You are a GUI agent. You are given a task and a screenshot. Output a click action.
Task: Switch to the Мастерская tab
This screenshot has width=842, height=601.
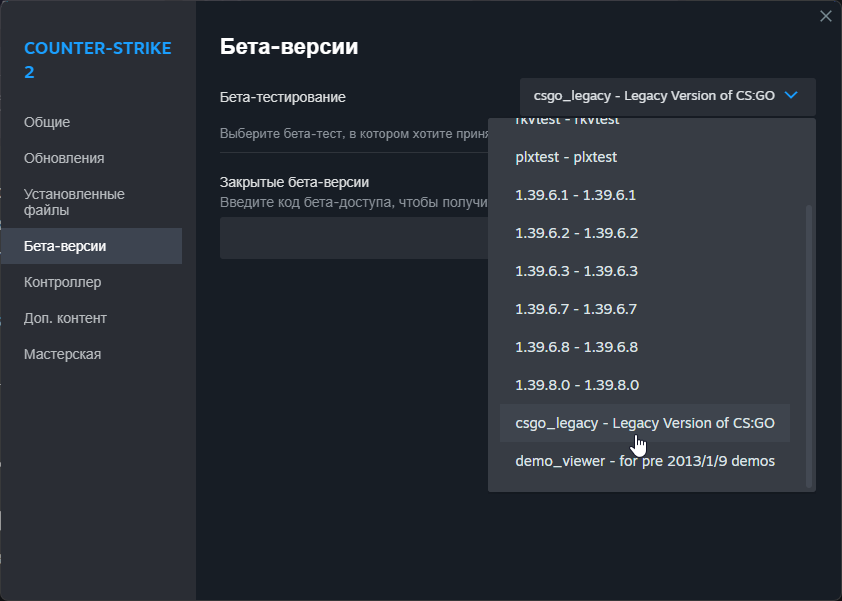(x=62, y=354)
